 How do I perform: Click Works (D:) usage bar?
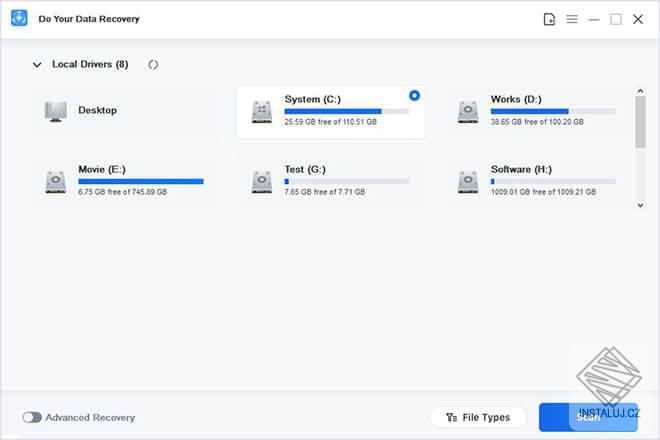553,111
